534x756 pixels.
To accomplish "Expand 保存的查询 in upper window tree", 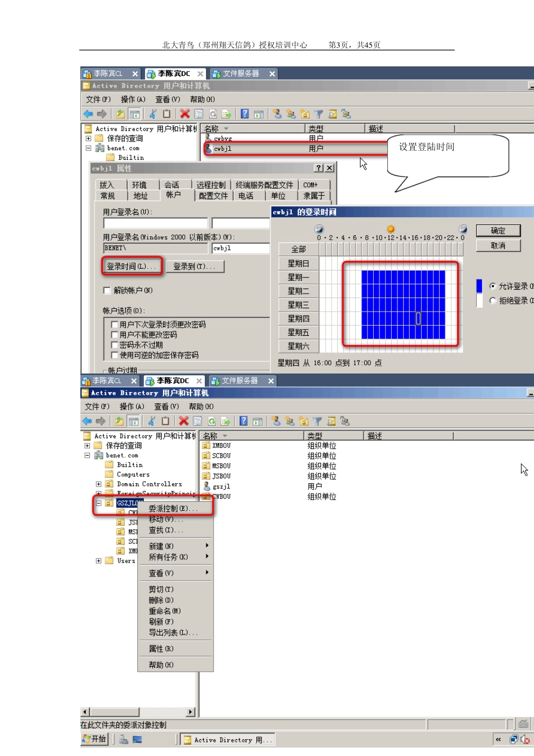I will point(88,138).
